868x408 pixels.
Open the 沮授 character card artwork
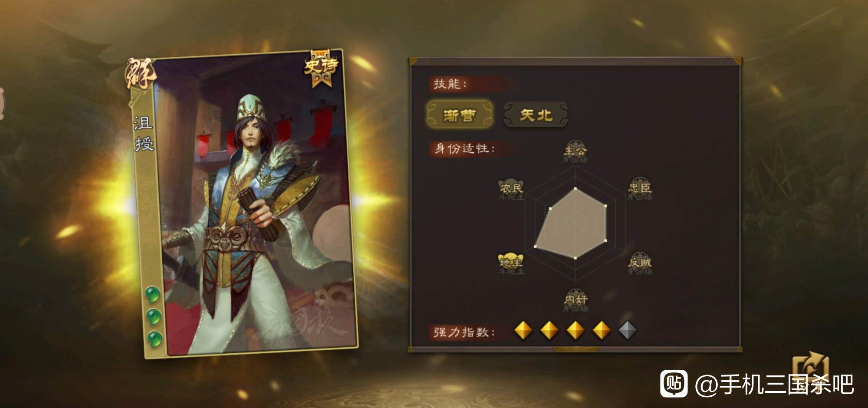[x=243, y=204]
